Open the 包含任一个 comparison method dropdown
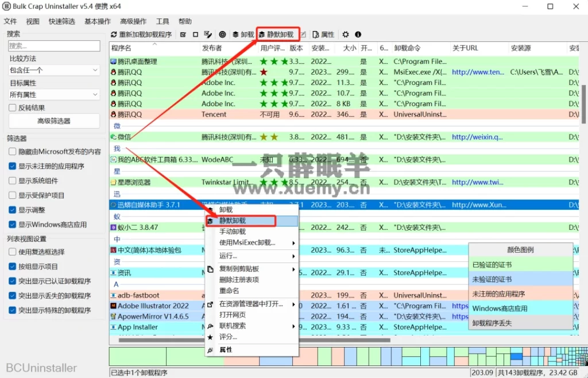588x378 pixels. point(54,70)
